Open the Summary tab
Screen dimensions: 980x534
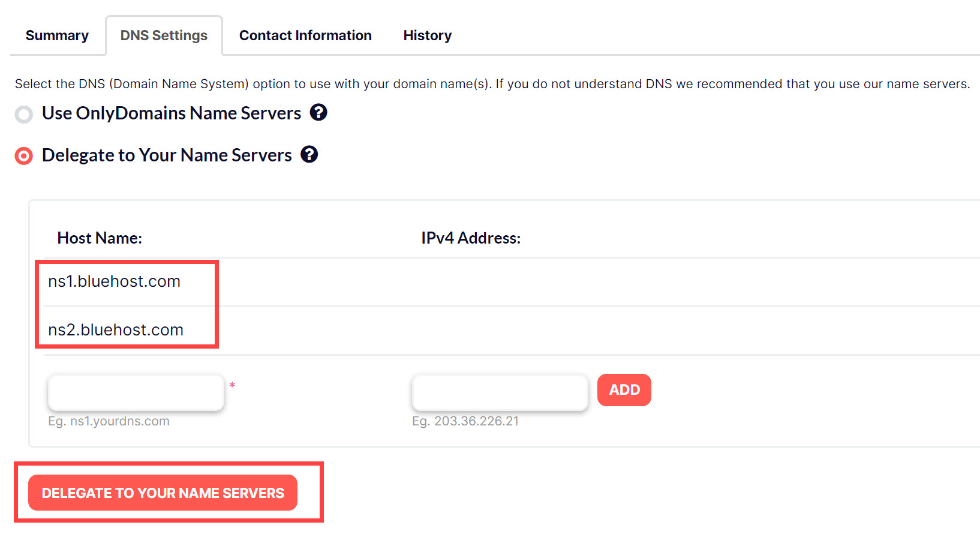(57, 35)
